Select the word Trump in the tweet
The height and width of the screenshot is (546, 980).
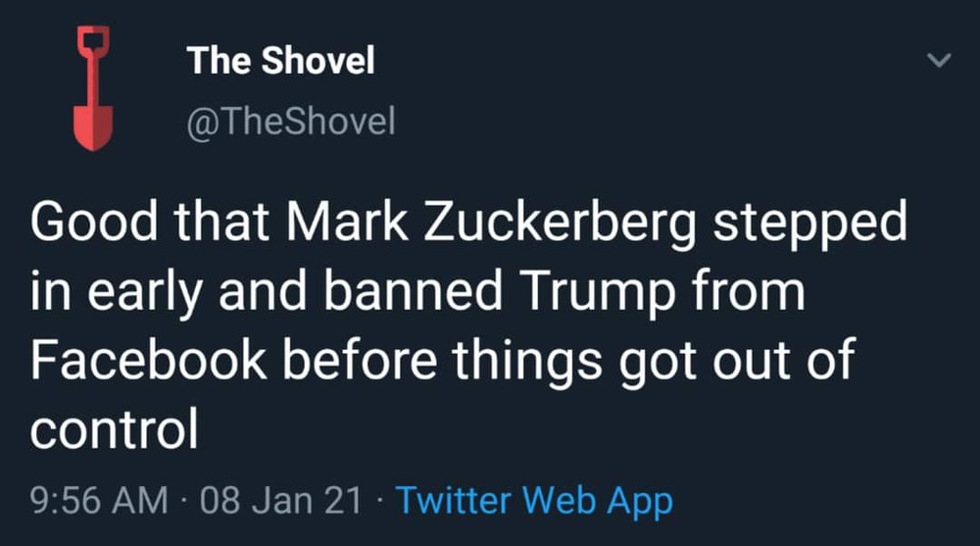point(598,292)
